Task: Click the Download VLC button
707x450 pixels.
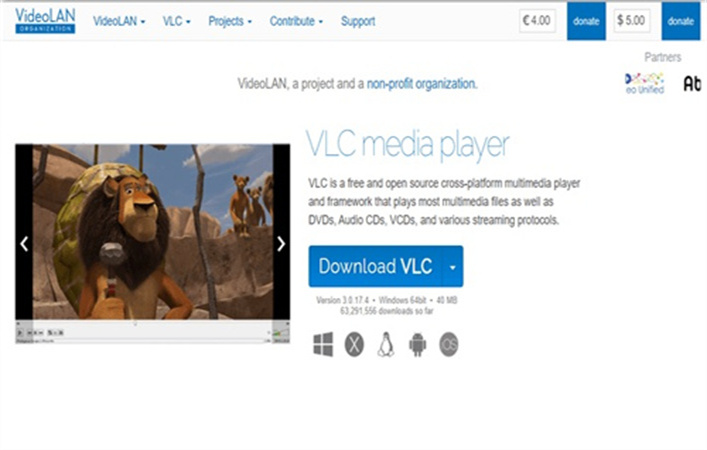Action: pos(375,266)
